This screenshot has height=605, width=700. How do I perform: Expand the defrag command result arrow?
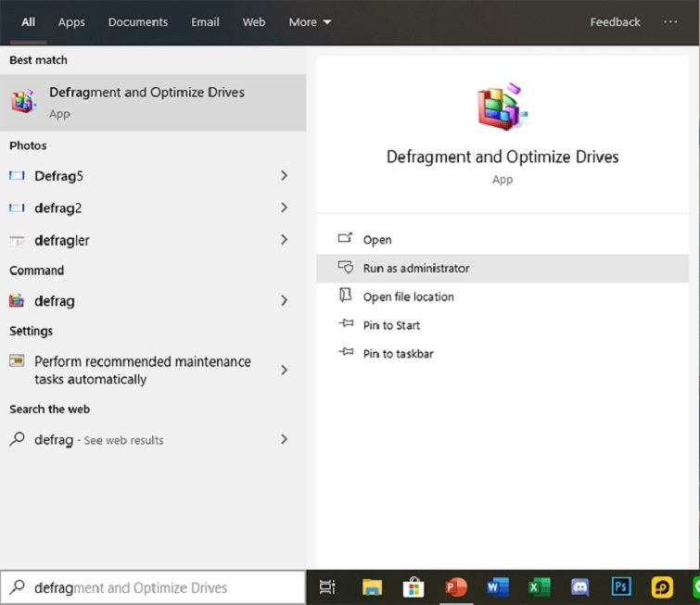[284, 301]
